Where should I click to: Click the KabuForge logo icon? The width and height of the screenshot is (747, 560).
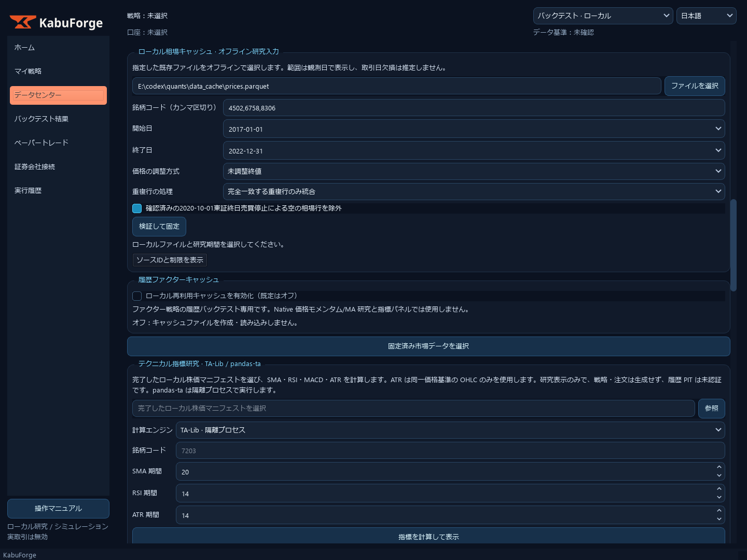click(23, 22)
